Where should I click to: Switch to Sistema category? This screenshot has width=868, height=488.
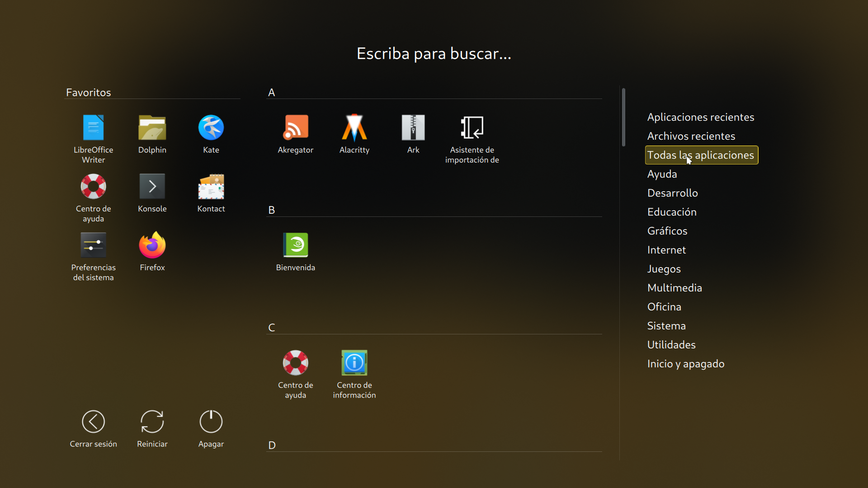(666, 326)
